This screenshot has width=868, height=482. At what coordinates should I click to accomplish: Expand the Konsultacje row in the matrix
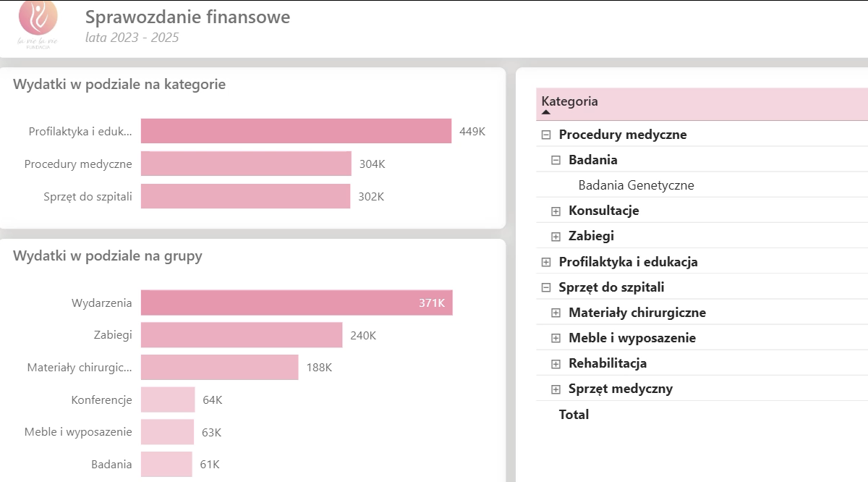click(x=556, y=211)
